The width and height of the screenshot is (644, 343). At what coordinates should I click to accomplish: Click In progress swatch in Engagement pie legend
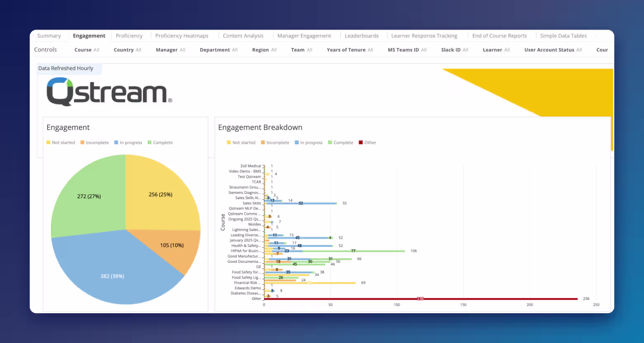[x=116, y=143]
